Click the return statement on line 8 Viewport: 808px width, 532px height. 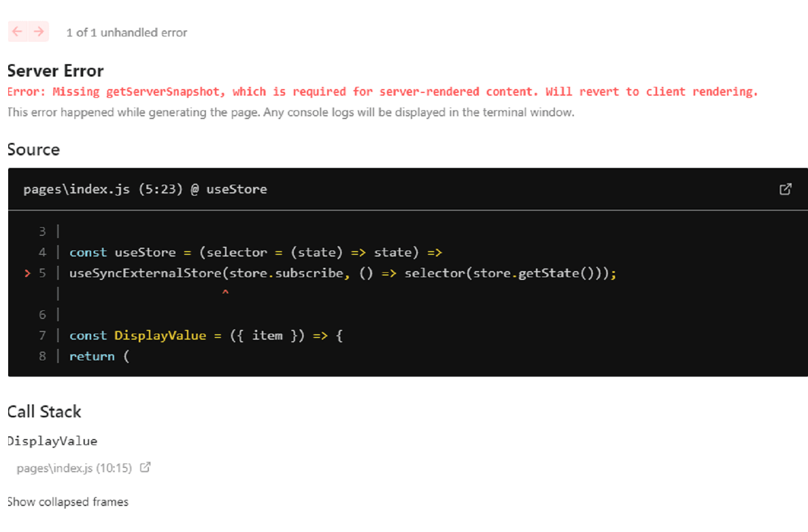[x=92, y=356]
